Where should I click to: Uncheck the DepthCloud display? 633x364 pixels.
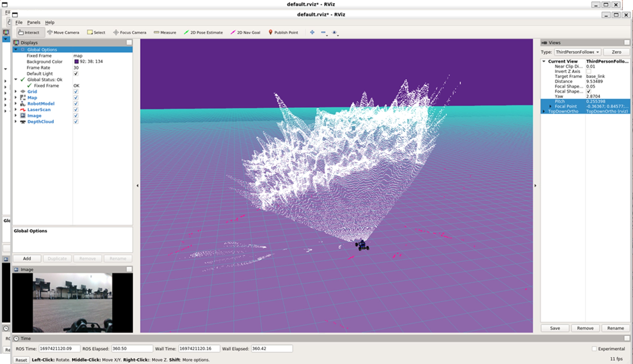(76, 121)
